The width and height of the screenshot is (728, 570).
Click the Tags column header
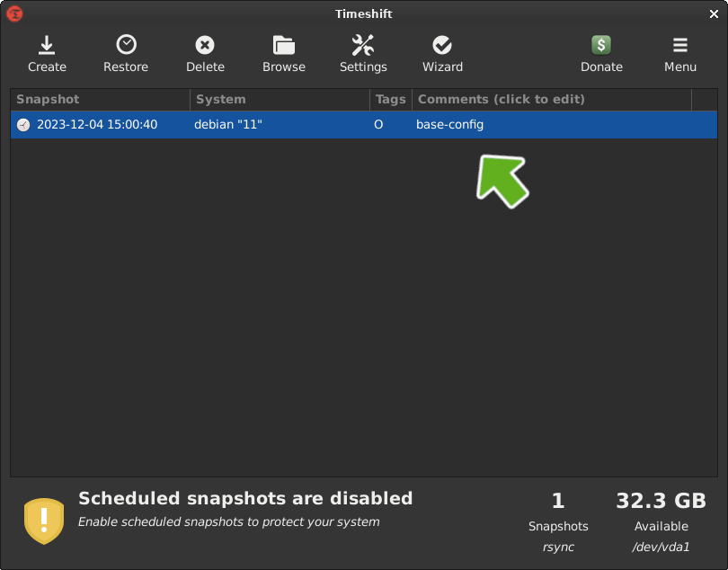[391, 99]
